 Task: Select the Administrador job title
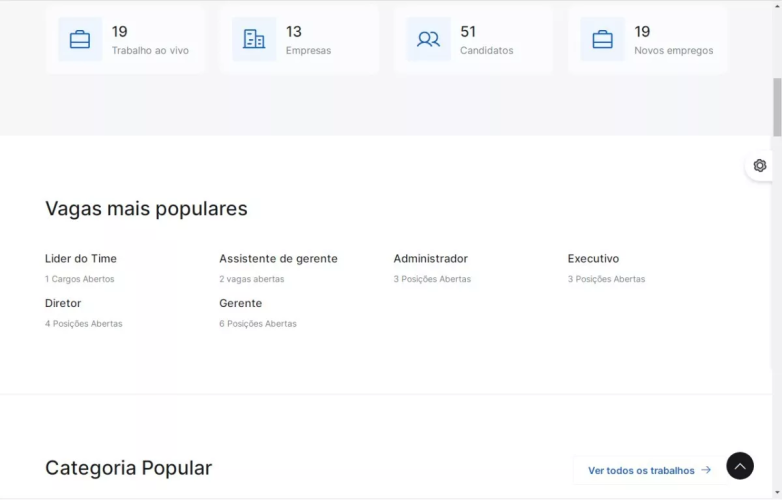(430, 259)
